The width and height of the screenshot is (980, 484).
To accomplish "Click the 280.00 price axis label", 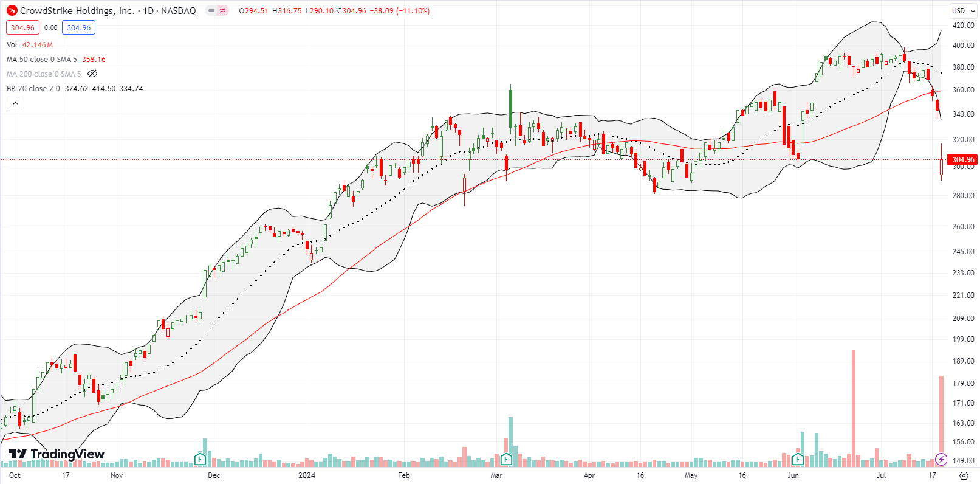I will click(x=963, y=196).
